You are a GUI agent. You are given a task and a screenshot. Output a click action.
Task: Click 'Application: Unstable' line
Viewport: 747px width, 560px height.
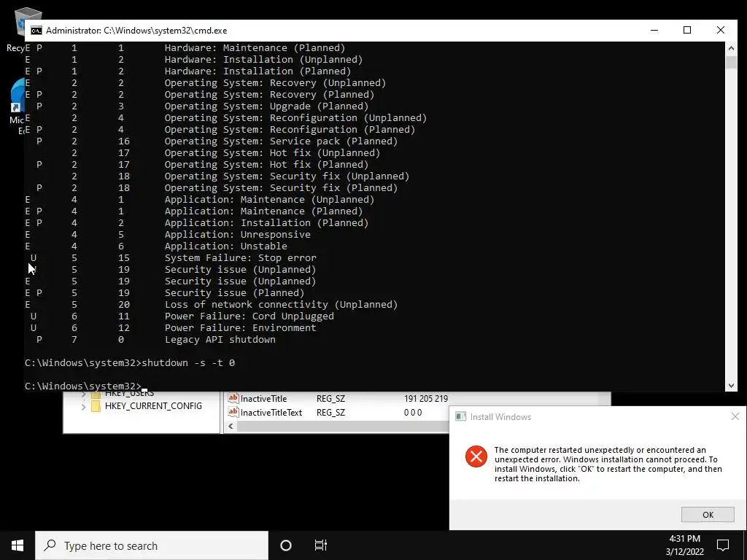coord(226,246)
